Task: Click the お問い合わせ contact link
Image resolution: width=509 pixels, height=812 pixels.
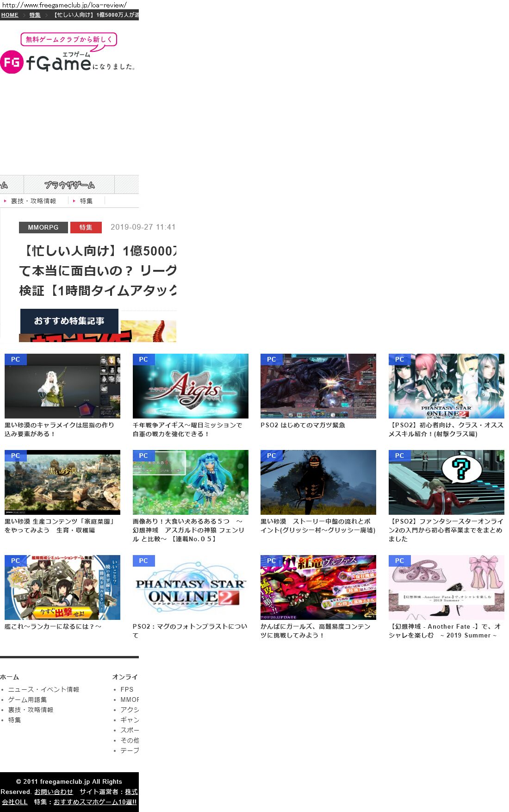Action: coord(54,792)
